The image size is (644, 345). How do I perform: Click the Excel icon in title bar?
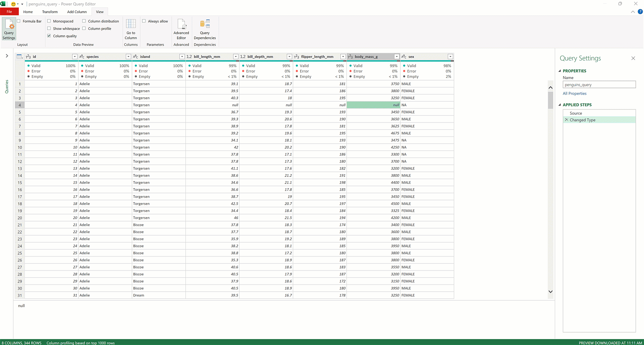pyautogui.click(x=3, y=4)
